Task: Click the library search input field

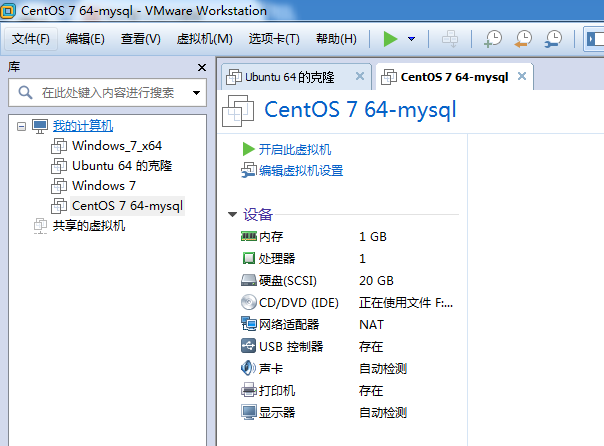Action: (x=108, y=93)
